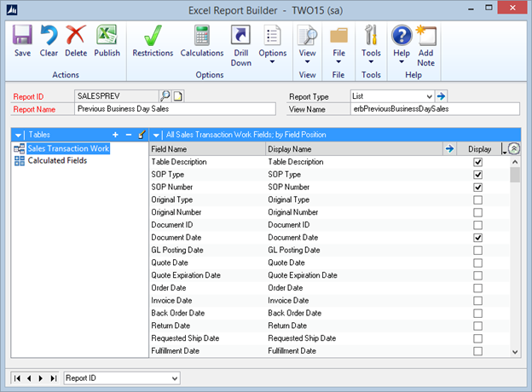Screen dimensions: 532x392
Task: Remove table with minus icon
Action: coord(129,135)
